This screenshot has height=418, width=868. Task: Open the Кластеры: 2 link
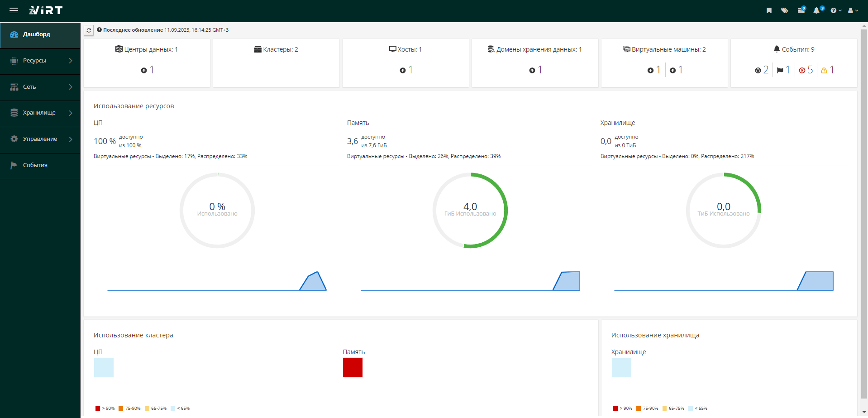click(x=276, y=49)
